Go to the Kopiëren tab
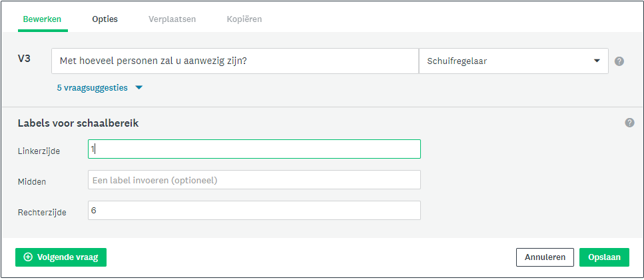 click(x=244, y=19)
